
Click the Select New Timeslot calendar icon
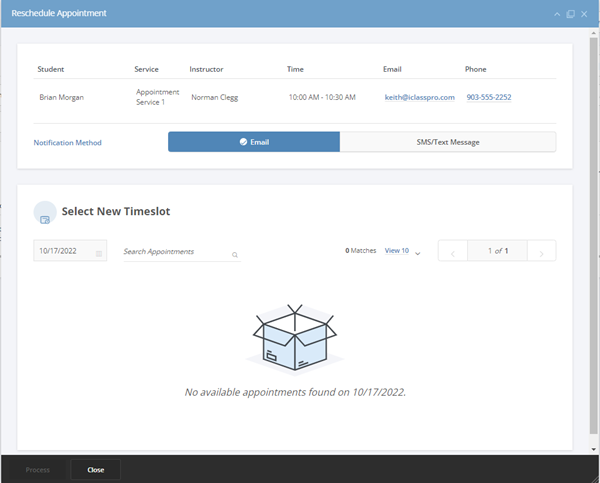(45, 220)
